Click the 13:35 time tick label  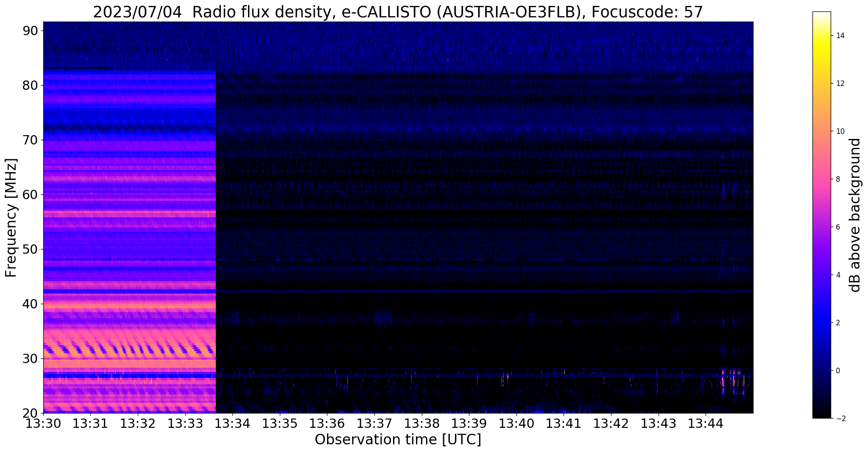[x=280, y=423]
